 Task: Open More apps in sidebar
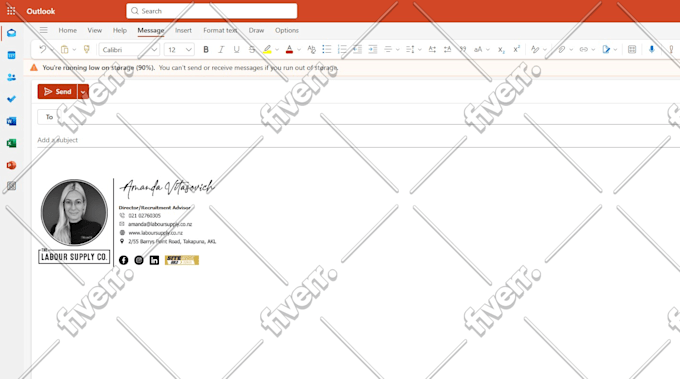click(11, 186)
